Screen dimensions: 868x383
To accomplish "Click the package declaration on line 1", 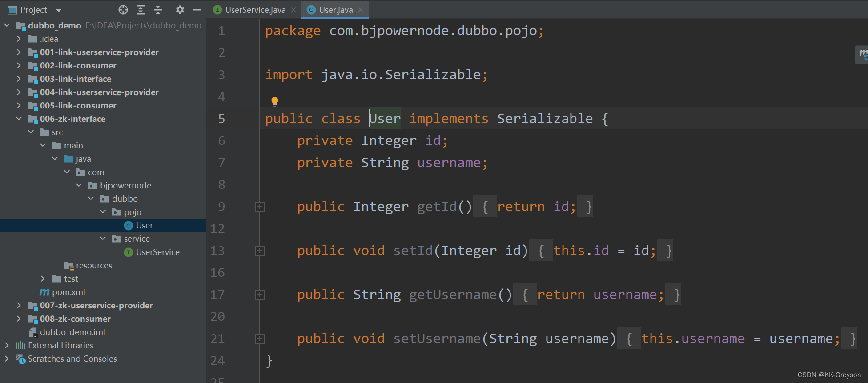I will (404, 31).
